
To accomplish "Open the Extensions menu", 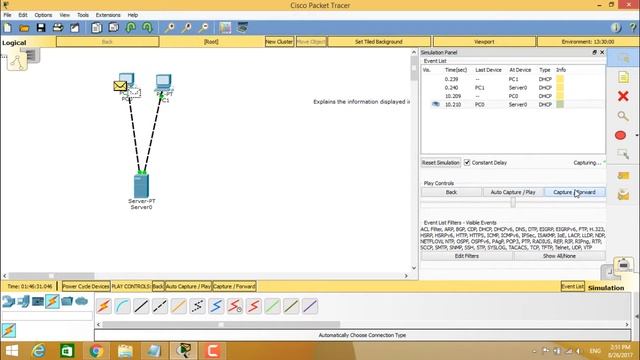I will [108, 15].
